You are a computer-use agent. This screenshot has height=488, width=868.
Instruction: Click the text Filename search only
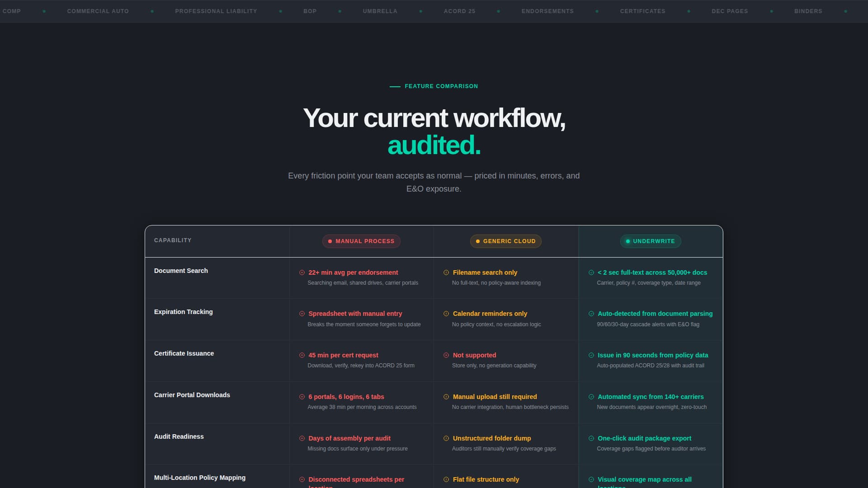[x=485, y=272]
